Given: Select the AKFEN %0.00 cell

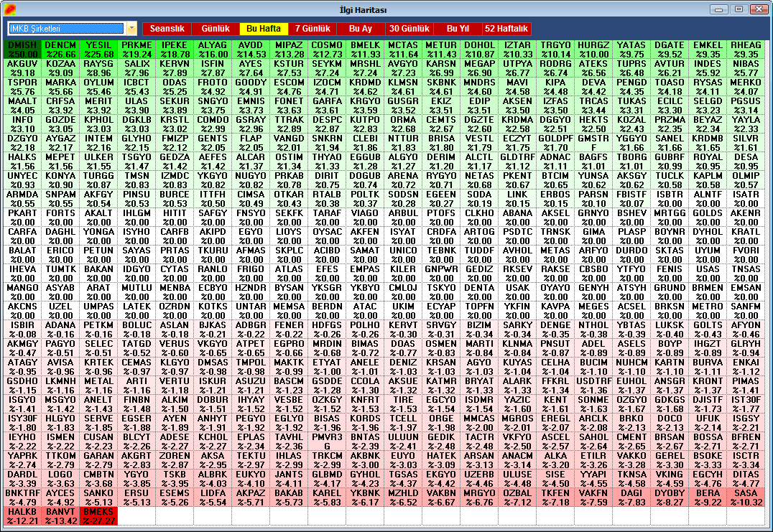Looking at the screenshot, I should [365, 236].
